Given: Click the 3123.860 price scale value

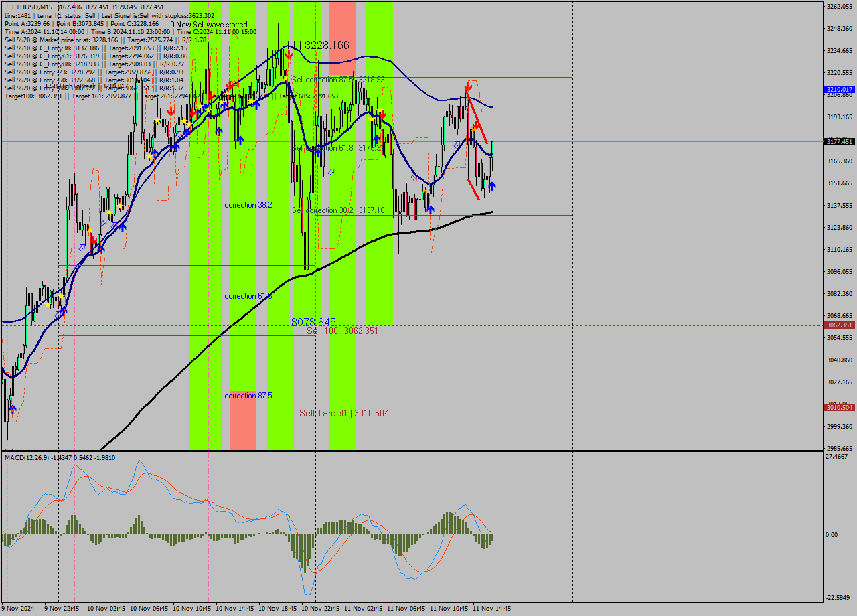Looking at the screenshot, I should pos(839,227).
